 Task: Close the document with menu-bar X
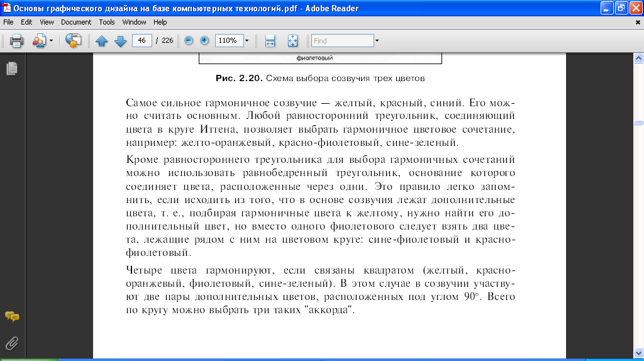point(638,22)
